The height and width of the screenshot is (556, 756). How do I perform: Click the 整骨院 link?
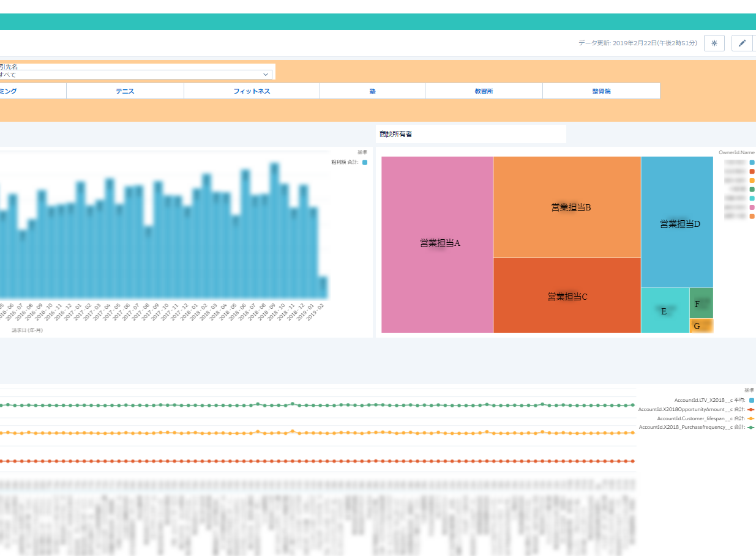[x=601, y=91]
